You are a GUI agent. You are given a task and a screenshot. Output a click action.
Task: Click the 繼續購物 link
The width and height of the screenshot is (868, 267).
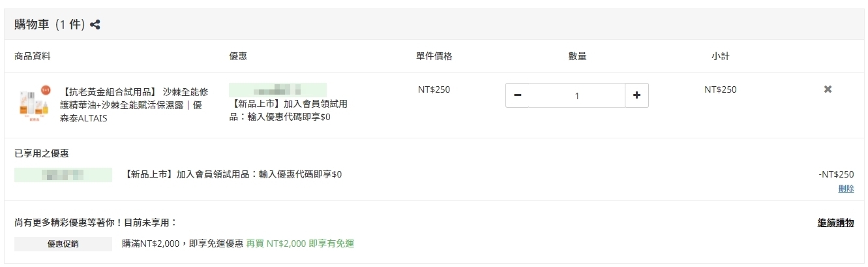(x=835, y=223)
